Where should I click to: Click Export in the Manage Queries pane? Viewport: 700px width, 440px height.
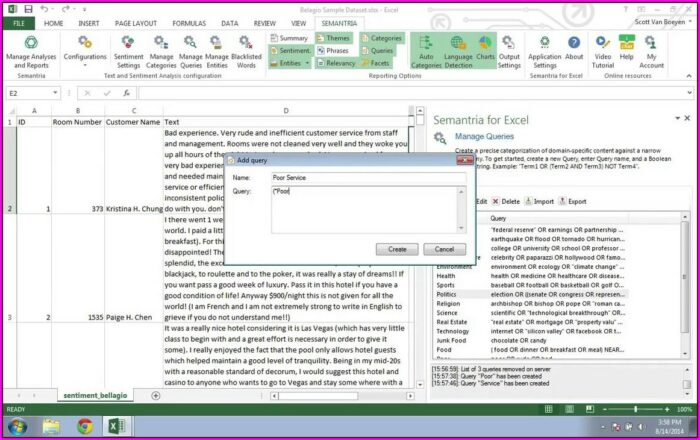click(x=573, y=201)
